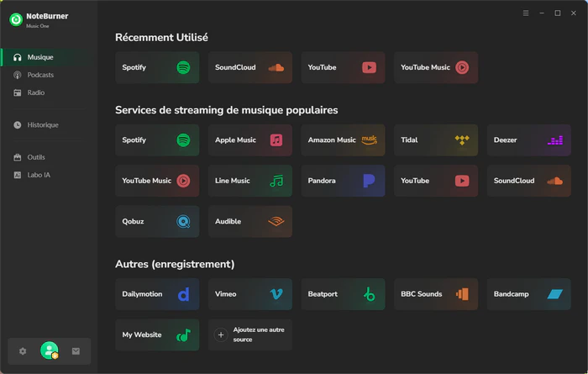Select SoundCloud under Récemment Utilisé
Screen dimensions: 588x374
point(250,67)
